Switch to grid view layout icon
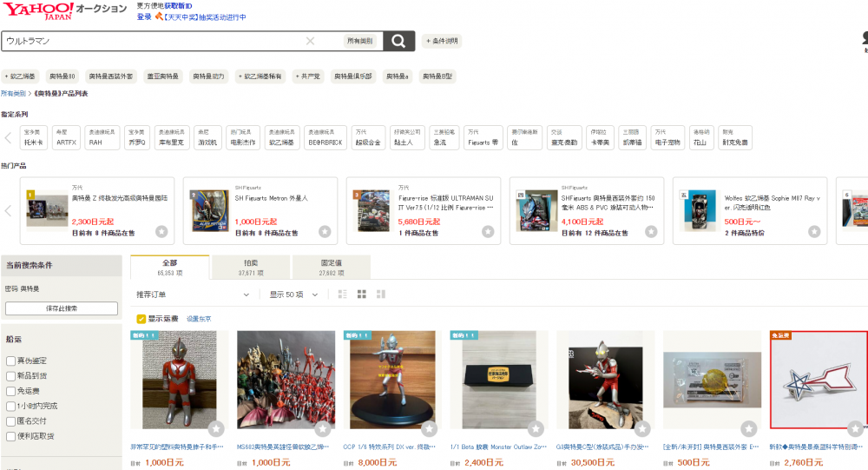Viewport: 868px width, 470px height. tap(362, 295)
